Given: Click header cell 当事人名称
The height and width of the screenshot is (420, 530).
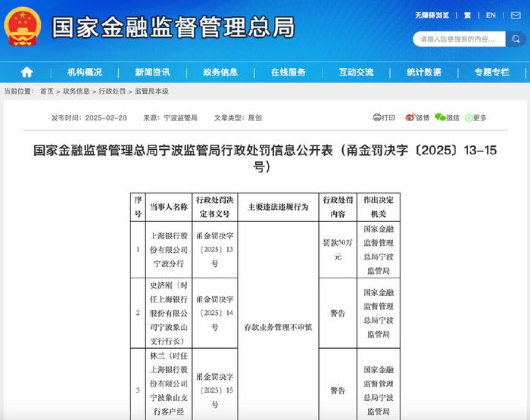Looking at the screenshot, I should click(x=169, y=207).
